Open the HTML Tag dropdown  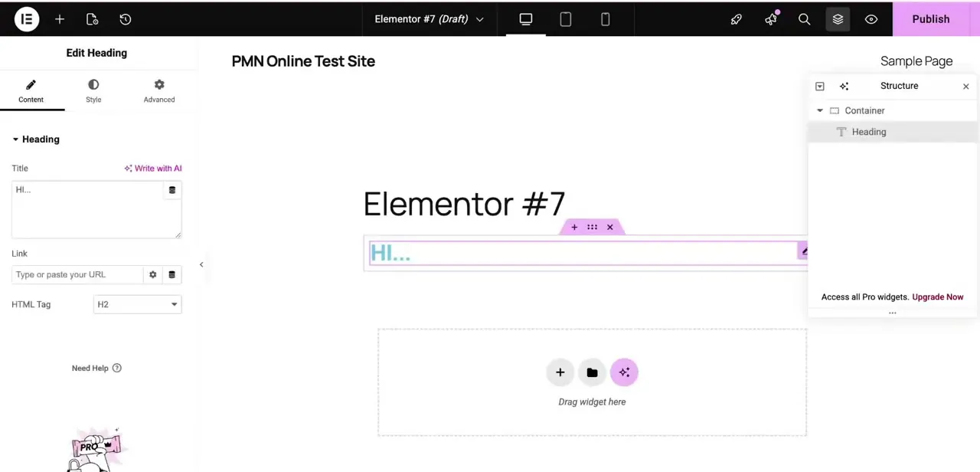(x=137, y=304)
